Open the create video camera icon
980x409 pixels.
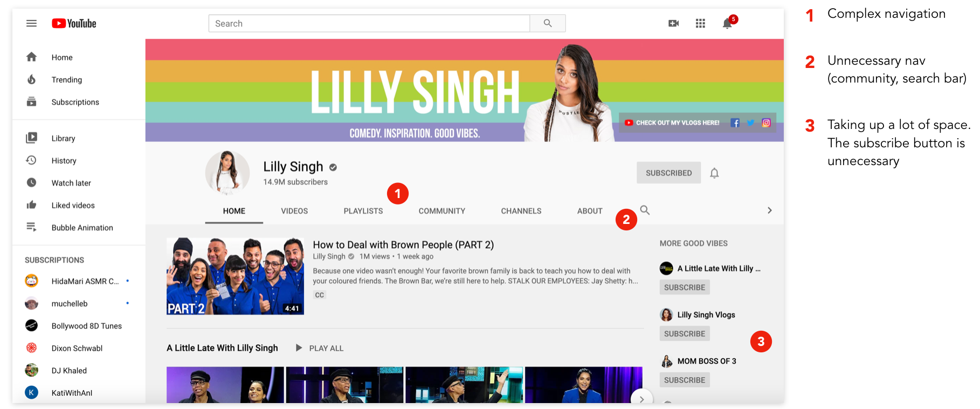[x=673, y=23]
